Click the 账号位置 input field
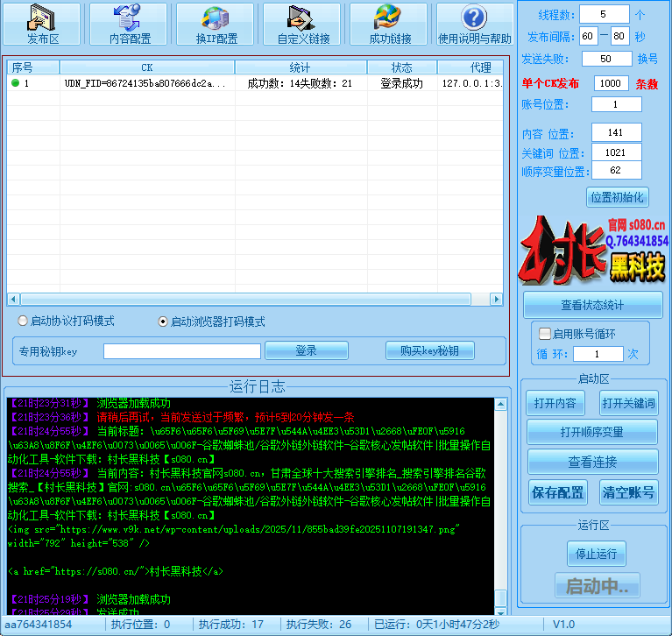The image size is (672, 636). (x=616, y=104)
